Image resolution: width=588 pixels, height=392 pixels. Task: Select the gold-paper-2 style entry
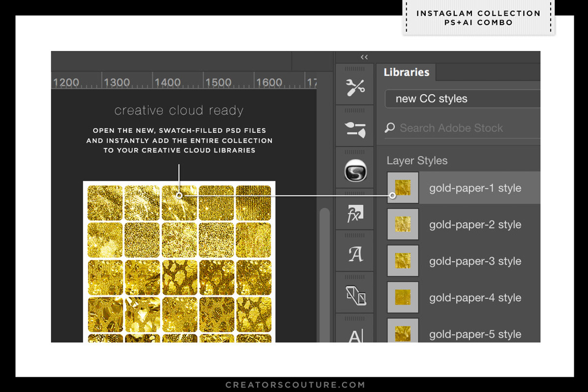coord(475,225)
